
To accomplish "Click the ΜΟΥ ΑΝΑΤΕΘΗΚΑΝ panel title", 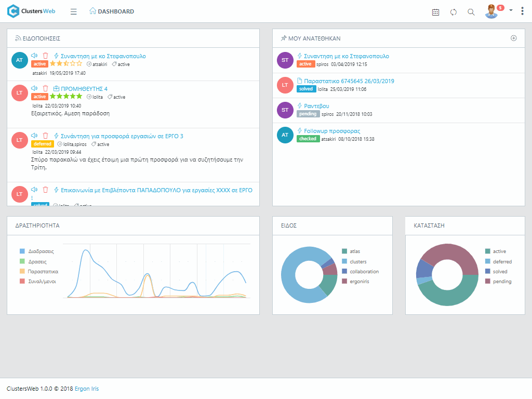I will pos(314,38).
